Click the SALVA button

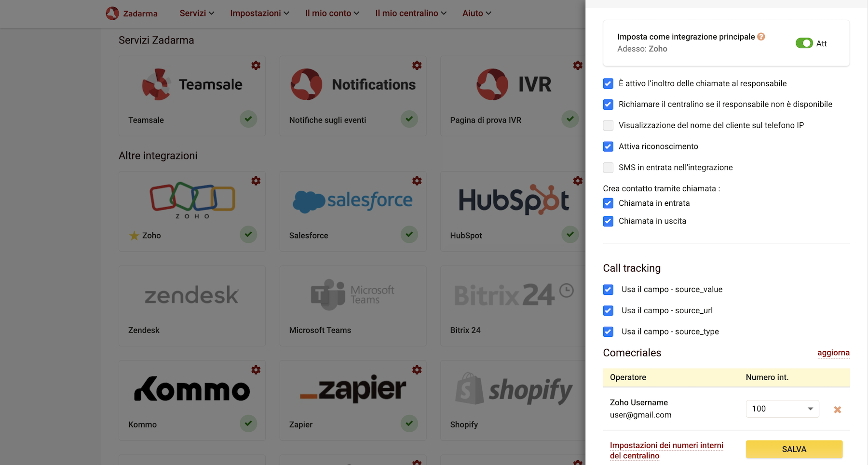pyautogui.click(x=794, y=449)
